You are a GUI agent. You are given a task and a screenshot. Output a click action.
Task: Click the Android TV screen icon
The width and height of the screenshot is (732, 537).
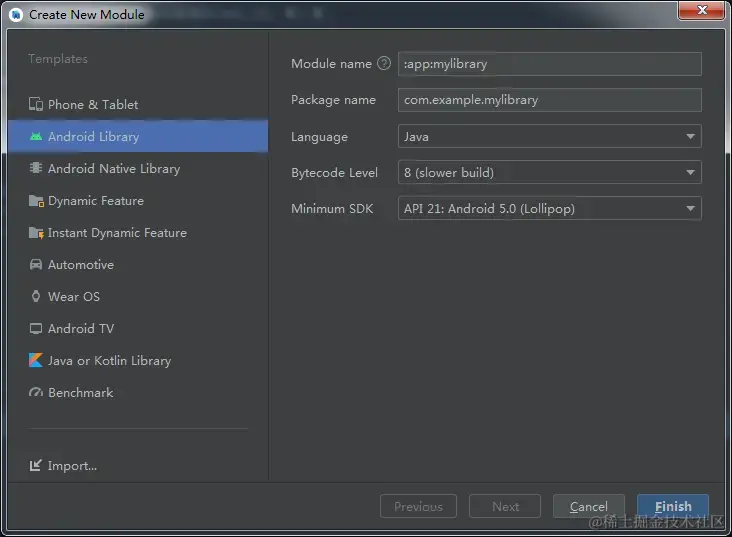coord(36,328)
